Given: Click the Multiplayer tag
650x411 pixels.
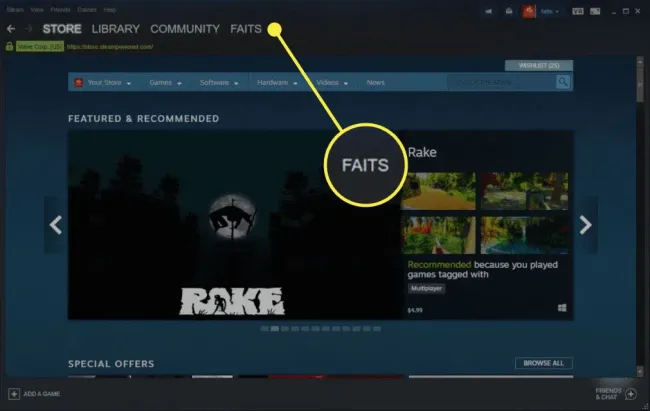Looking at the screenshot, I should coord(426,288).
